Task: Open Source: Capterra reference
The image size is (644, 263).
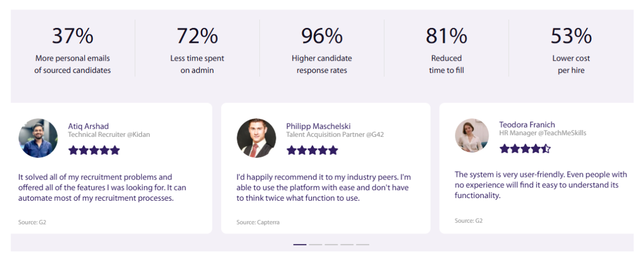Action: (258, 222)
